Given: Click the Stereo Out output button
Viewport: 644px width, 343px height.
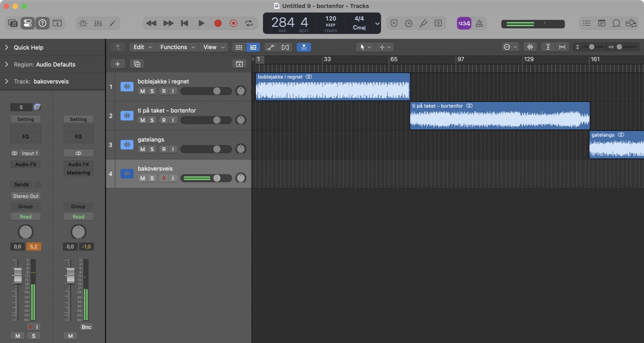Looking at the screenshot, I should pos(25,196).
